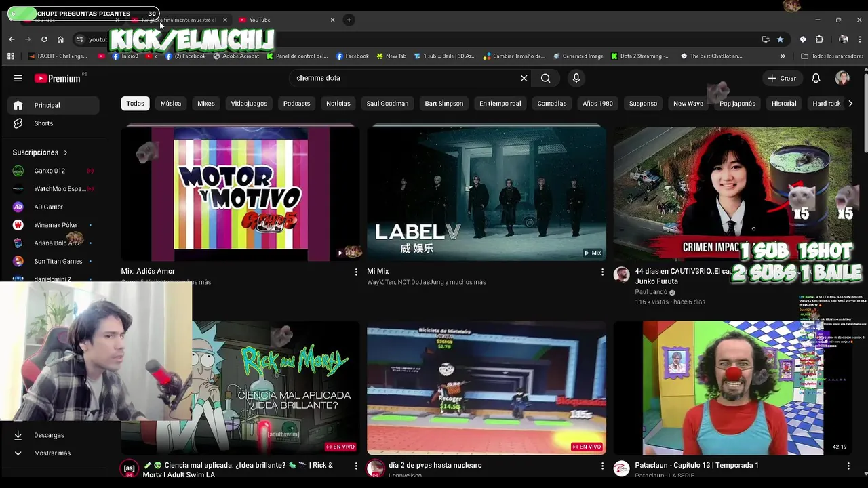868x488 pixels.
Task: Clear the search box with the X
Action: click(x=524, y=78)
